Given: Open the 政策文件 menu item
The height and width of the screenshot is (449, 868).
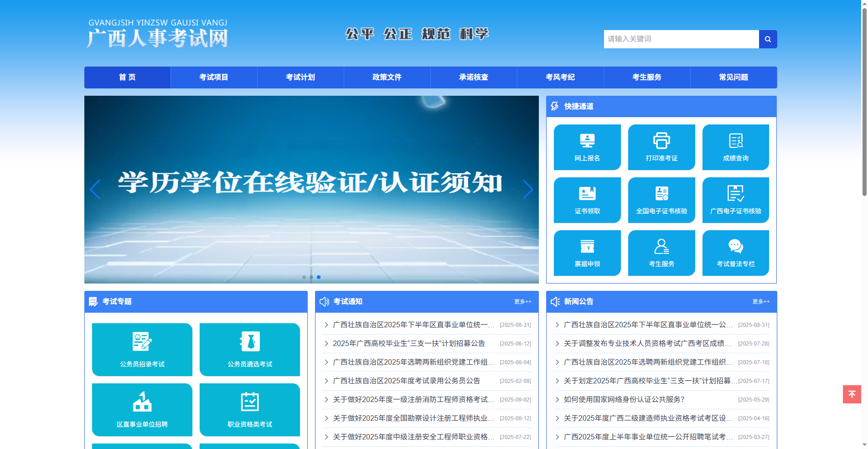Looking at the screenshot, I should coord(387,77).
